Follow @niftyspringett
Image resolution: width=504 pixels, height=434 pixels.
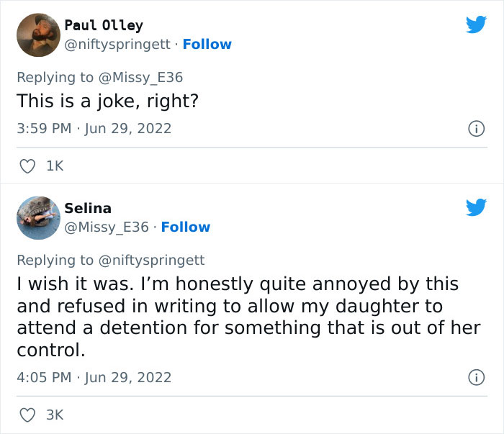207,45
